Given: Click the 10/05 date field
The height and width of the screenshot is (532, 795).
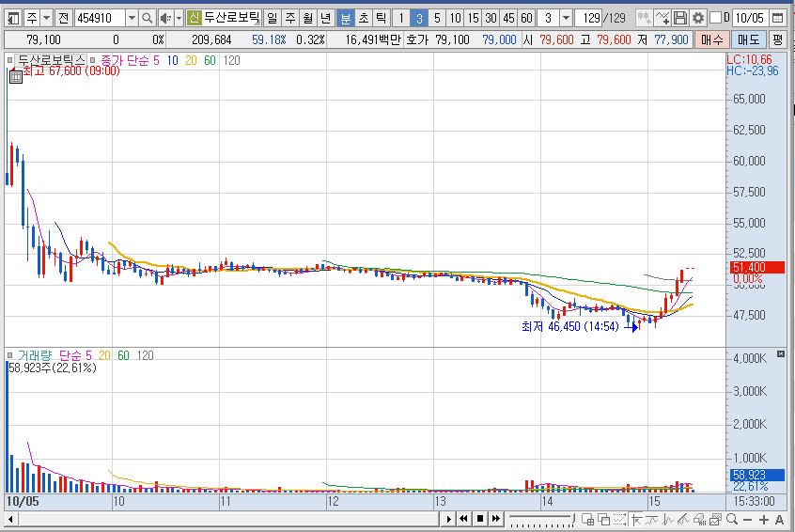Looking at the screenshot, I should 749,19.
